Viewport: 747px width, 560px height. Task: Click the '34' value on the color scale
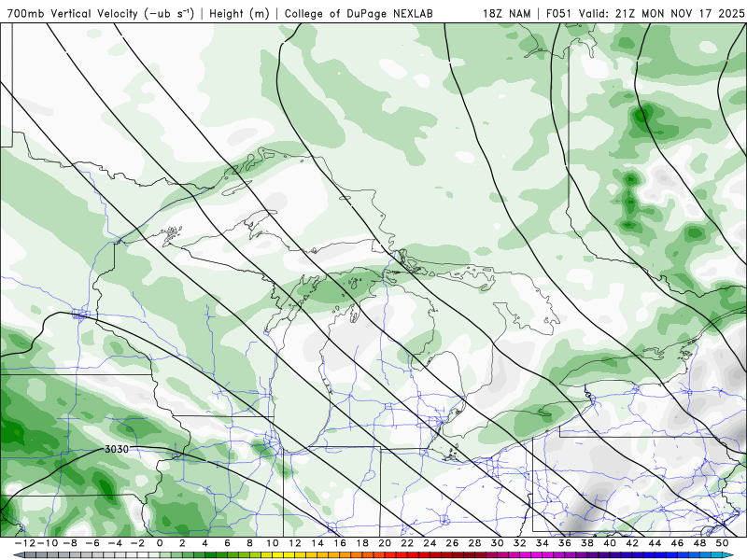click(x=543, y=543)
